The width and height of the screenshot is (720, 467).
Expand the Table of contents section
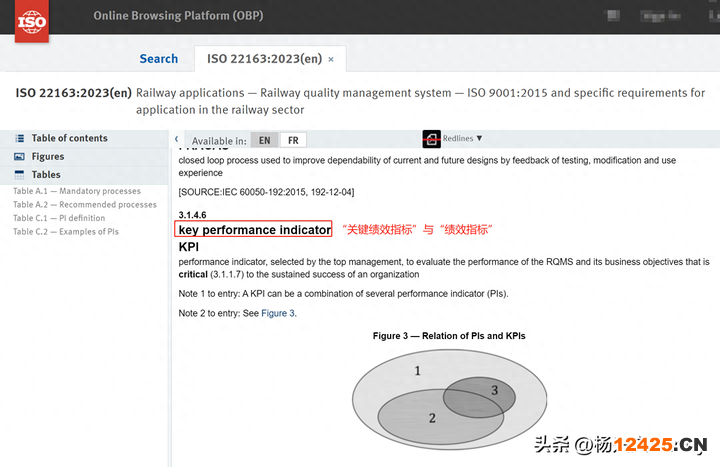(x=69, y=139)
